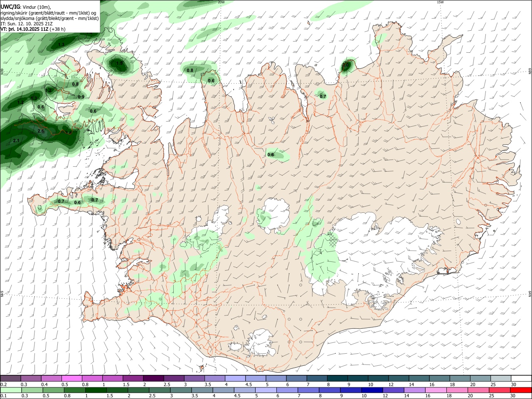Screen dimensions: 532x399
Task: Select the darkest green swatch between 1 and 1.5
Action: coord(96,390)
